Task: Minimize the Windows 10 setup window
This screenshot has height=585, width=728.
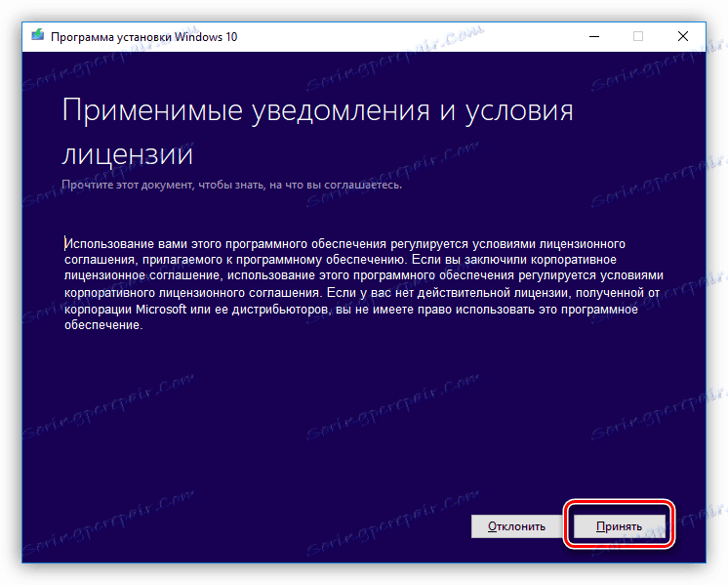Action: [x=594, y=36]
